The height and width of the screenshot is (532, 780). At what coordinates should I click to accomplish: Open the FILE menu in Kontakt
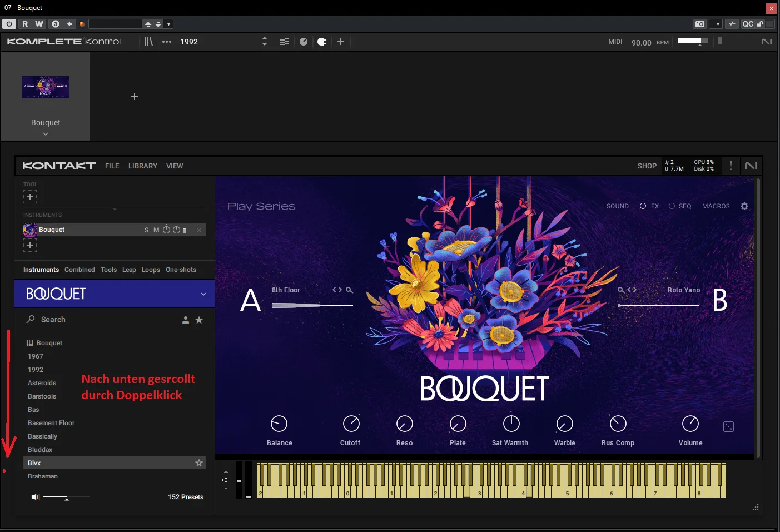(112, 166)
